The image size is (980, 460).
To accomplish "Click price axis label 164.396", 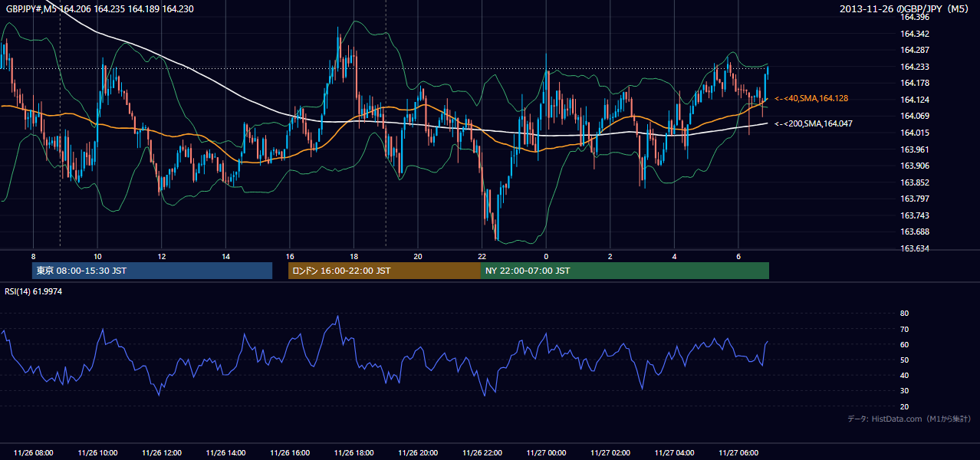I will (x=914, y=17).
